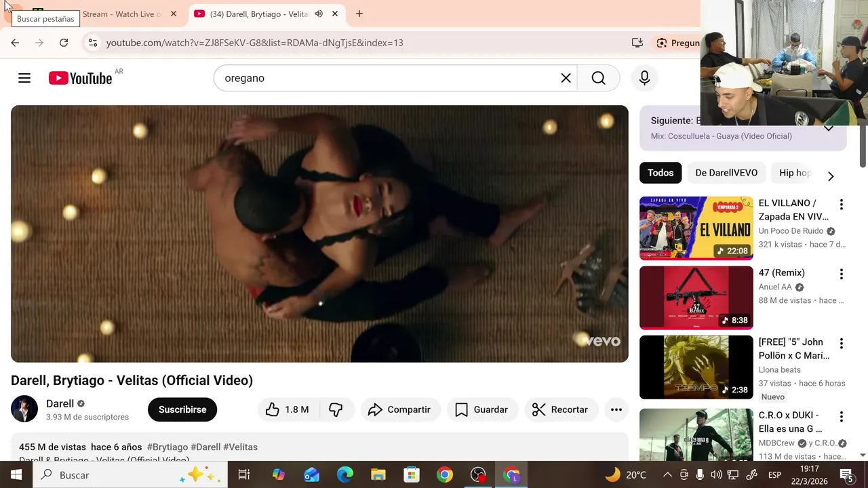Close the Darell, Brytiago Velitas tab
868x488 pixels.
(335, 14)
